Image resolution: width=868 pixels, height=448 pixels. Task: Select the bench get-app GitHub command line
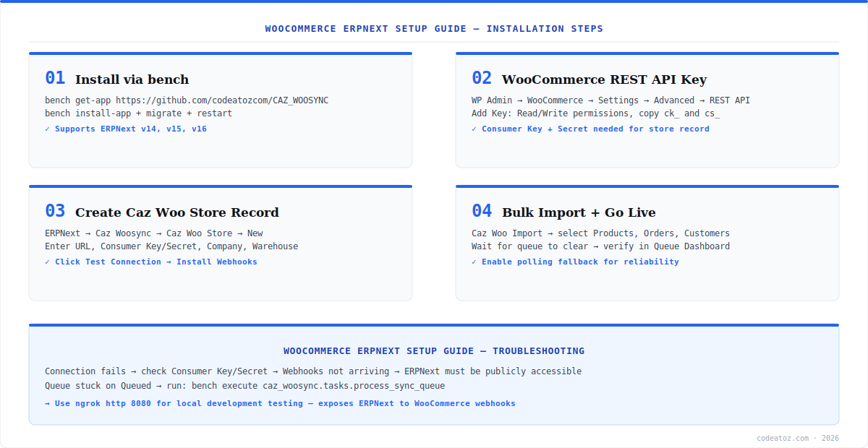click(187, 100)
